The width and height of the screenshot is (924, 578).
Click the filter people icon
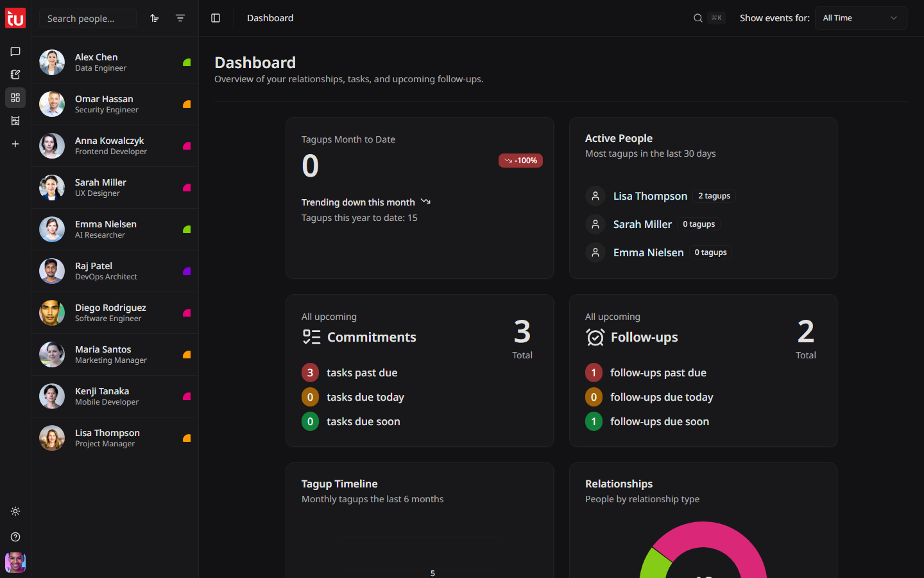point(180,18)
